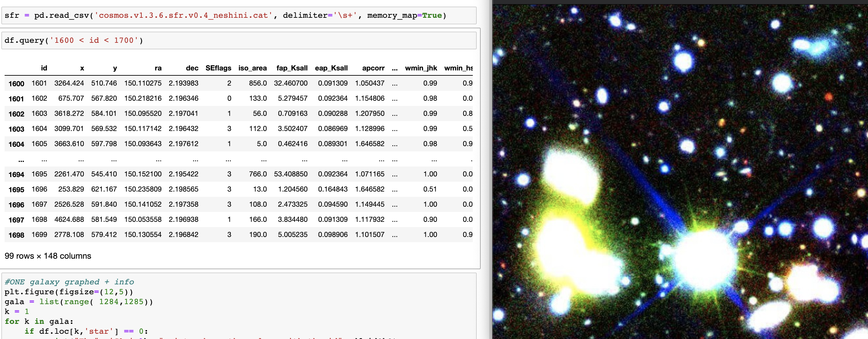The width and height of the screenshot is (868, 339).
Task: Click ra value 150.110275
Action: pos(143,83)
